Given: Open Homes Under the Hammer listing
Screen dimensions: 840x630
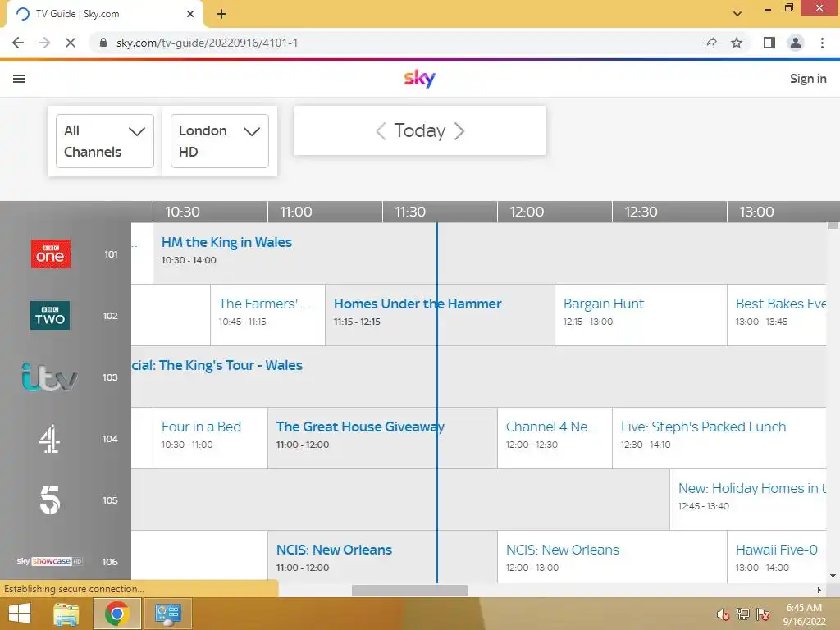Looking at the screenshot, I should tap(440, 315).
